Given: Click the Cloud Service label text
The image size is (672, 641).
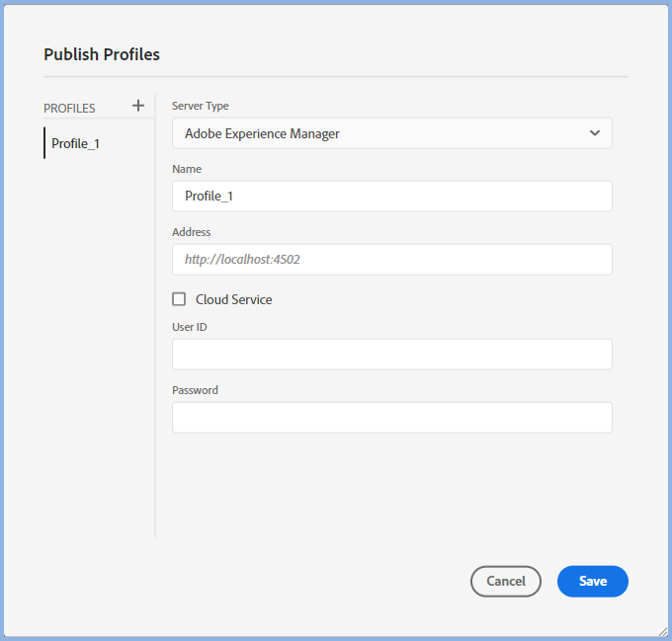Looking at the screenshot, I should (233, 299).
